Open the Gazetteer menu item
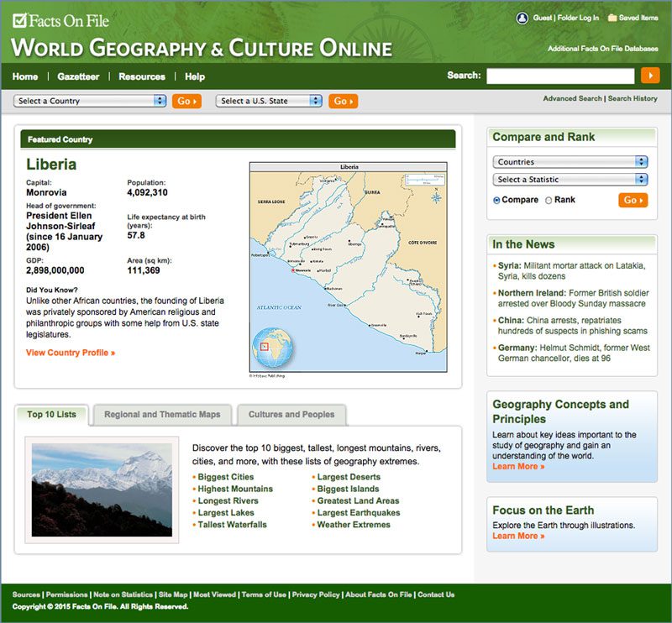672x623 pixels. tap(78, 76)
